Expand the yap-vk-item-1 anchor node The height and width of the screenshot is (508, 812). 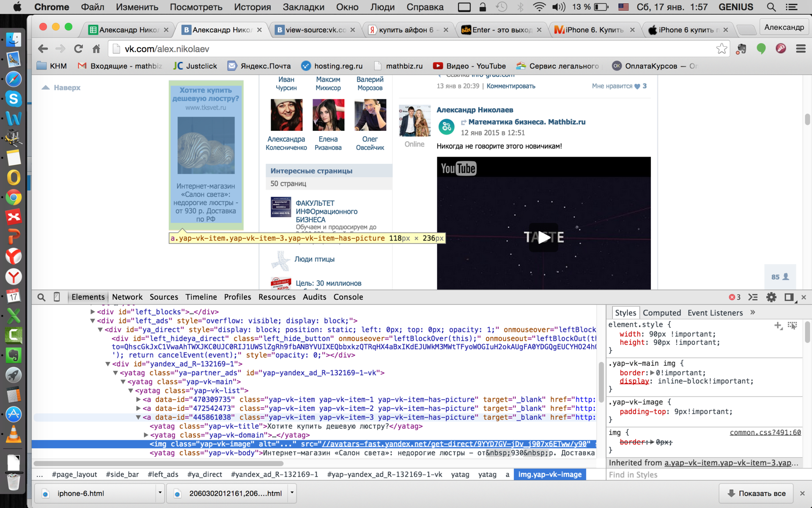138,400
